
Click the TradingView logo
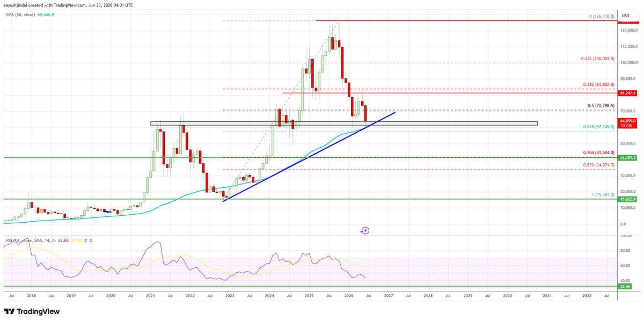[x=32, y=312]
